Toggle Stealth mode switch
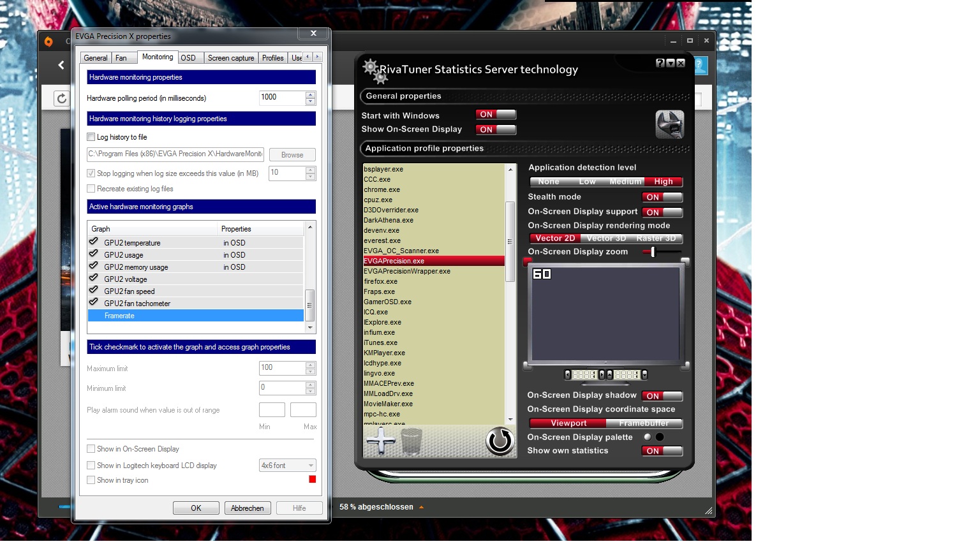980x551 pixels. point(662,197)
